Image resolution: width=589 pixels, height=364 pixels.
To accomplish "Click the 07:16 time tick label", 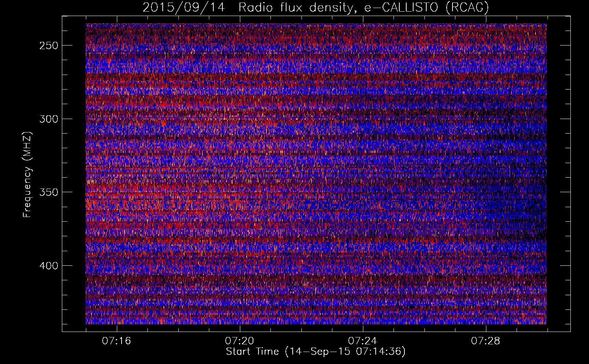I will coord(116,341).
